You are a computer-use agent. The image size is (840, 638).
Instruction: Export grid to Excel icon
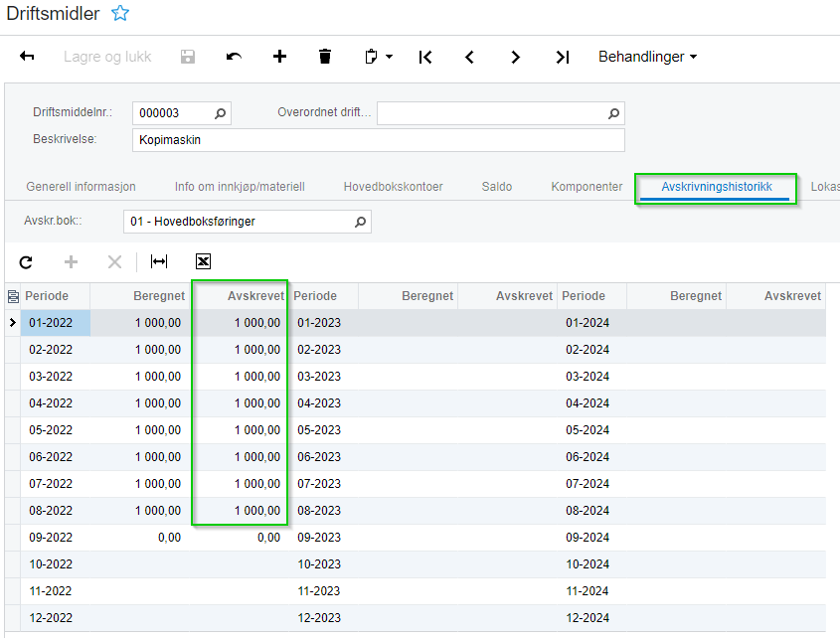coord(203,261)
